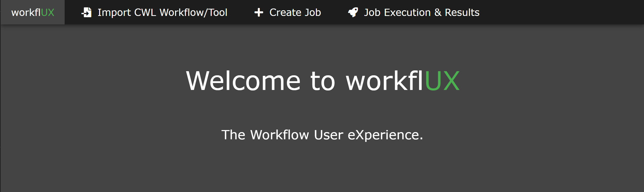The height and width of the screenshot is (192, 644).
Task: Go to the Create Job page
Action: [x=295, y=12]
